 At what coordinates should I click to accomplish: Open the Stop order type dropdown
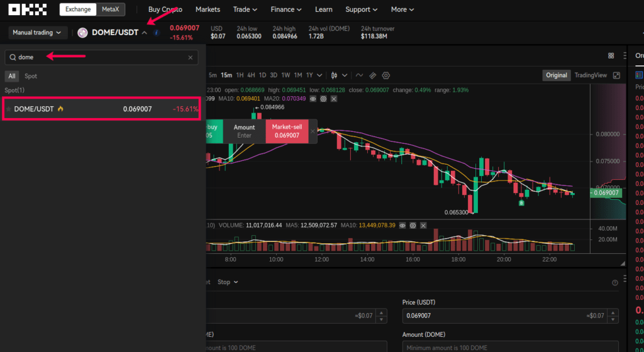coord(228,282)
